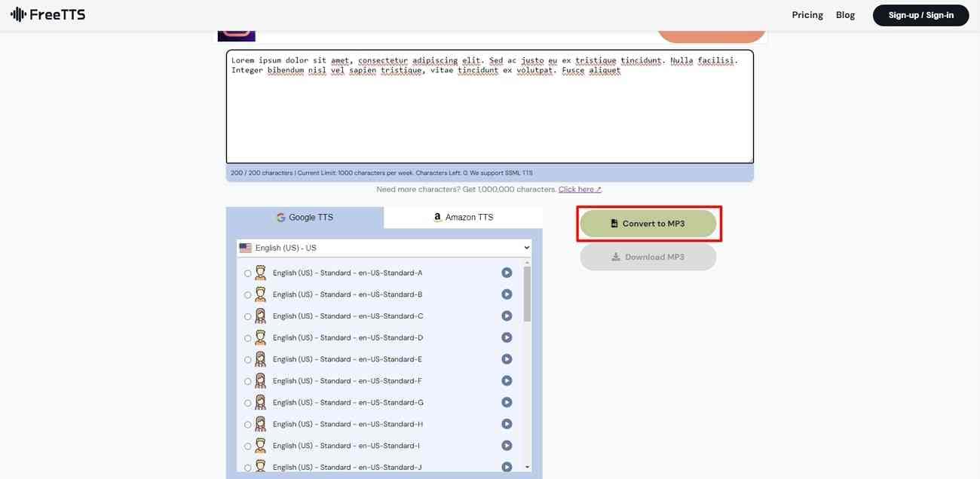Click avatar icon of en-US-Standard-A voice
Screen dimensions: 980x479
(260, 273)
